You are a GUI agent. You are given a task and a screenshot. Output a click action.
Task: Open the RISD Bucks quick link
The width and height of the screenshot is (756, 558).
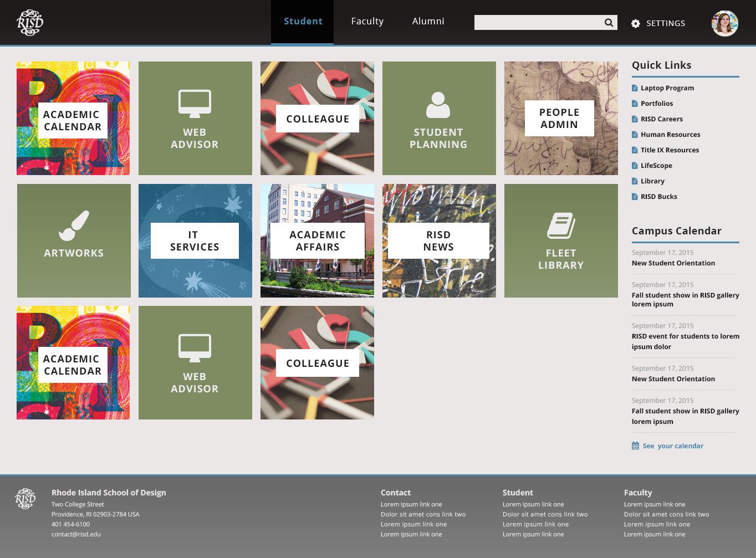tap(658, 197)
